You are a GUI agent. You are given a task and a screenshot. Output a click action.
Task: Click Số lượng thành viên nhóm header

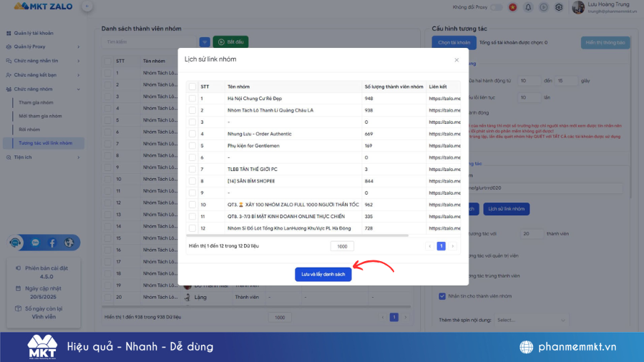tap(394, 87)
